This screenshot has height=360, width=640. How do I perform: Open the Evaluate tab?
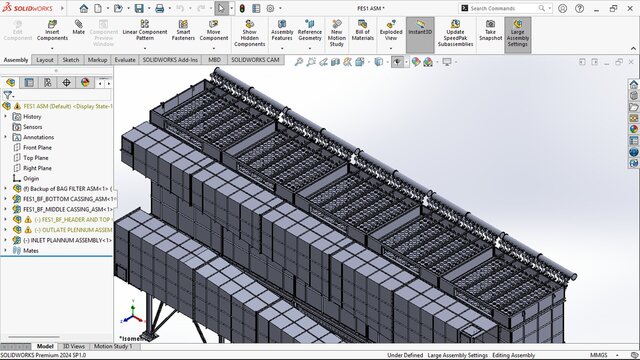point(125,60)
